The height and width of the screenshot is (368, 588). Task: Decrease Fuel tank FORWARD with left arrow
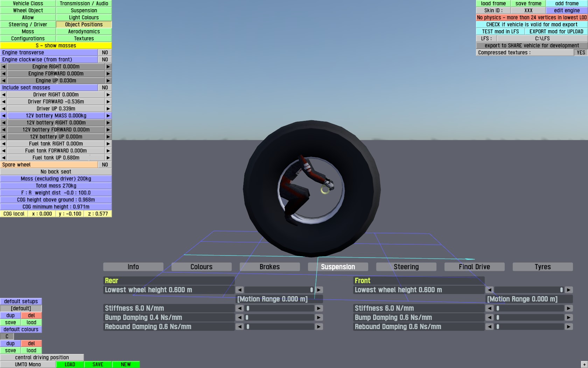coord(3,151)
